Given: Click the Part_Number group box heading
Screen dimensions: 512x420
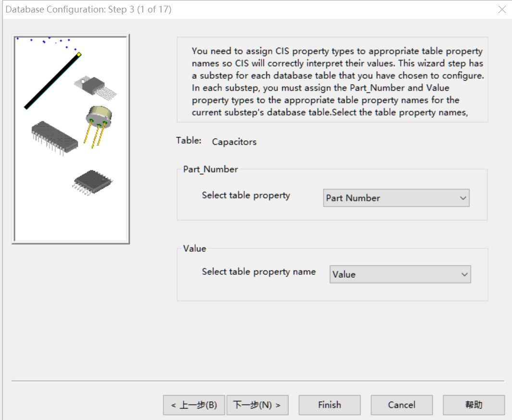Looking at the screenshot, I should pyautogui.click(x=210, y=169).
